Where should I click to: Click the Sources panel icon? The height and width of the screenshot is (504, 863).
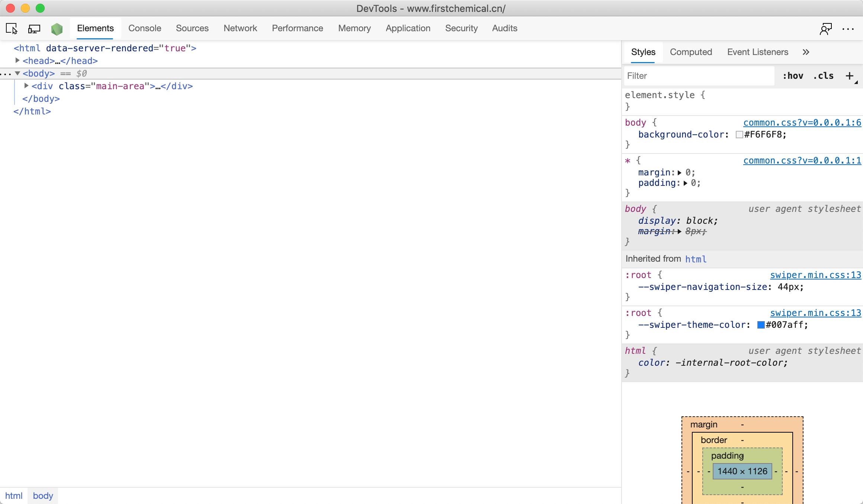coord(192,28)
